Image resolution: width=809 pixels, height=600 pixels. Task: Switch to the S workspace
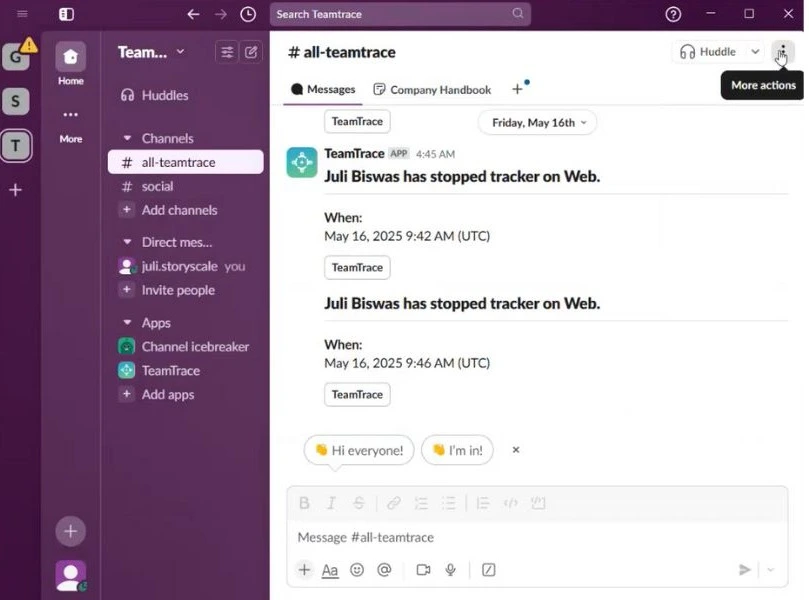pyautogui.click(x=16, y=101)
